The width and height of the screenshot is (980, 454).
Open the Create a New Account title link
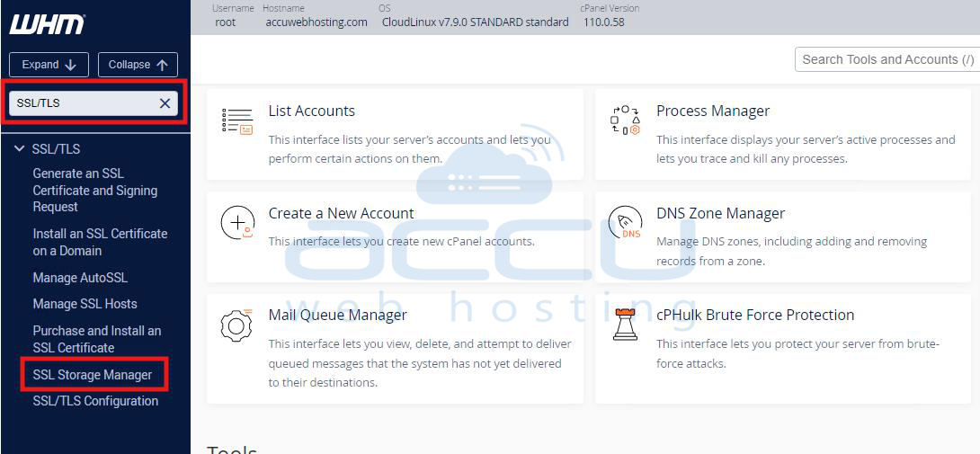(342, 213)
